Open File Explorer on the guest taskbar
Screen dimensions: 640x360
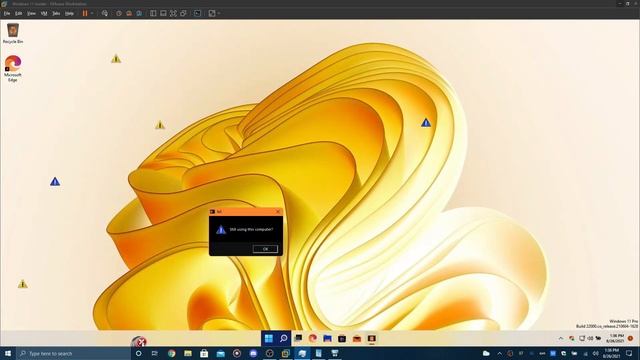point(327,338)
